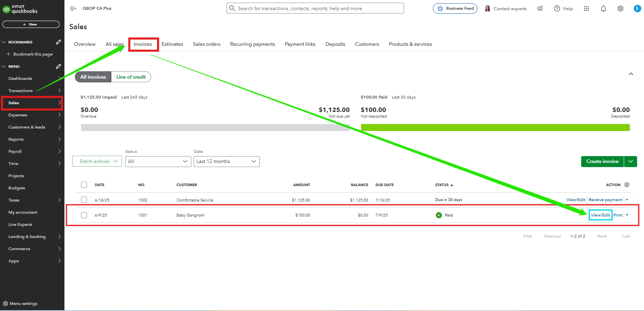Viewport: 644px width, 311px height.
Task: Sort by DATE column header
Action: tap(100, 185)
